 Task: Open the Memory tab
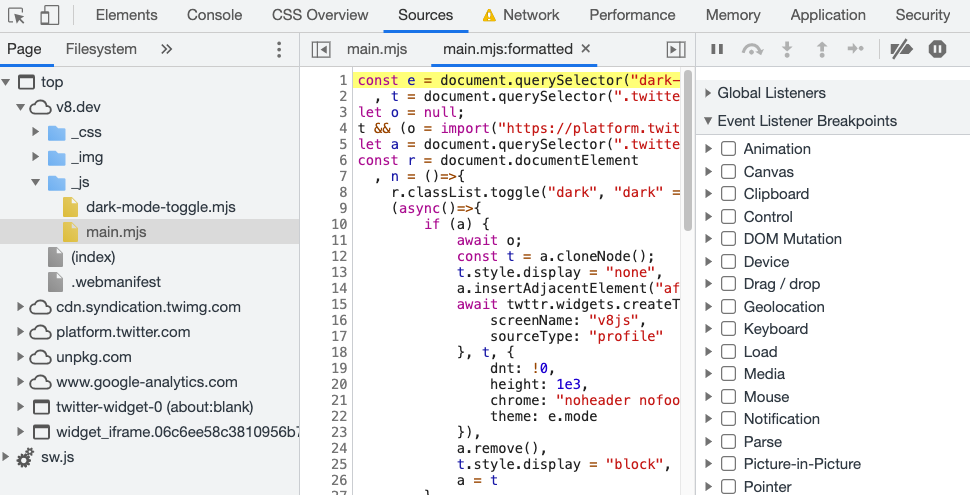coord(733,15)
